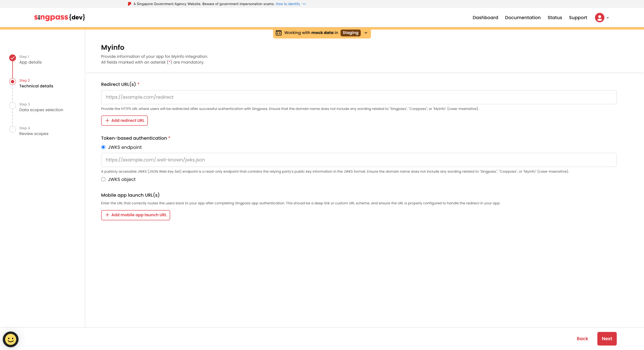This screenshot has width=644, height=350.
Task: Click the red lion crest government icon
Action: coord(129,4)
